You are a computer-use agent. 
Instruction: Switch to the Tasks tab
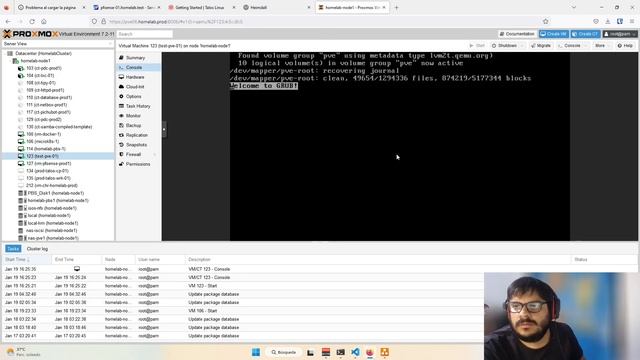(x=13, y=249)
